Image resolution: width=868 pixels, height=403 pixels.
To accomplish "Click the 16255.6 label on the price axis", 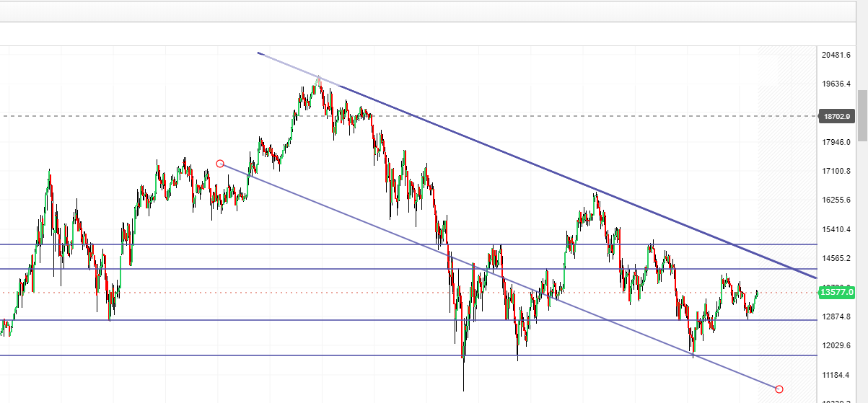I will point(836,200).
